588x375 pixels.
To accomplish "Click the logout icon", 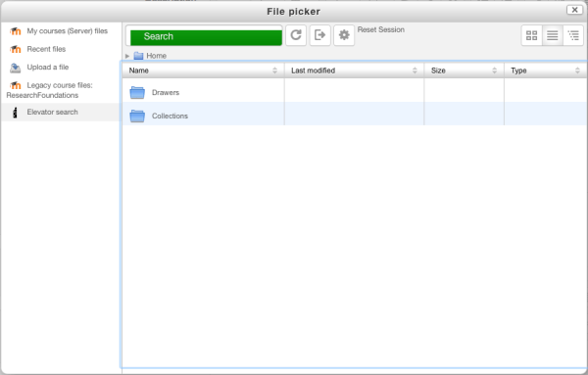I will pos(319,35).
